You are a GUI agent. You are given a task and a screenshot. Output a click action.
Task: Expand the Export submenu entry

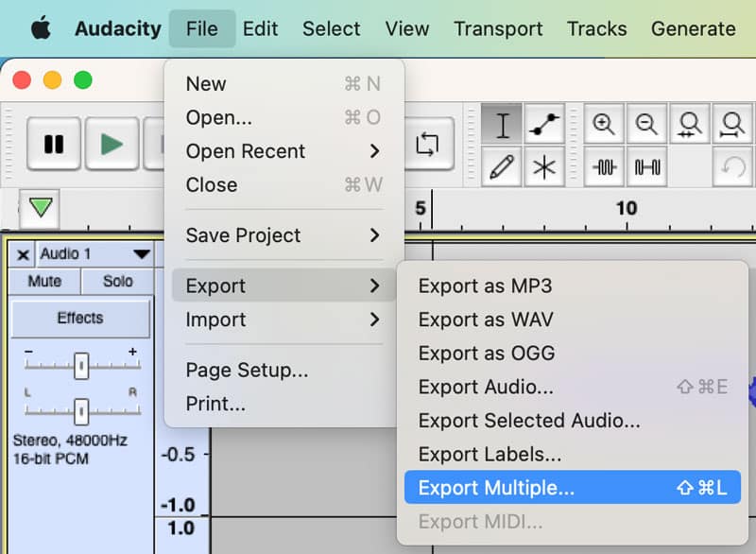284,286
